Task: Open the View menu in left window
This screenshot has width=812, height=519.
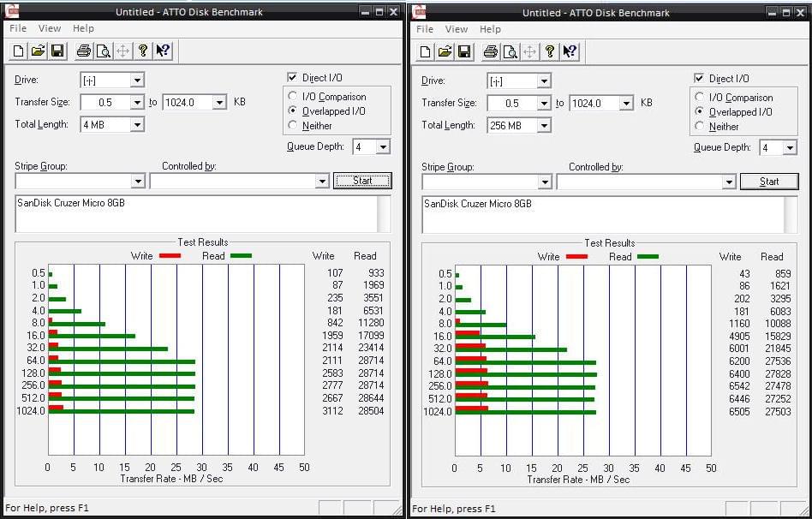Action: point(50,28)
